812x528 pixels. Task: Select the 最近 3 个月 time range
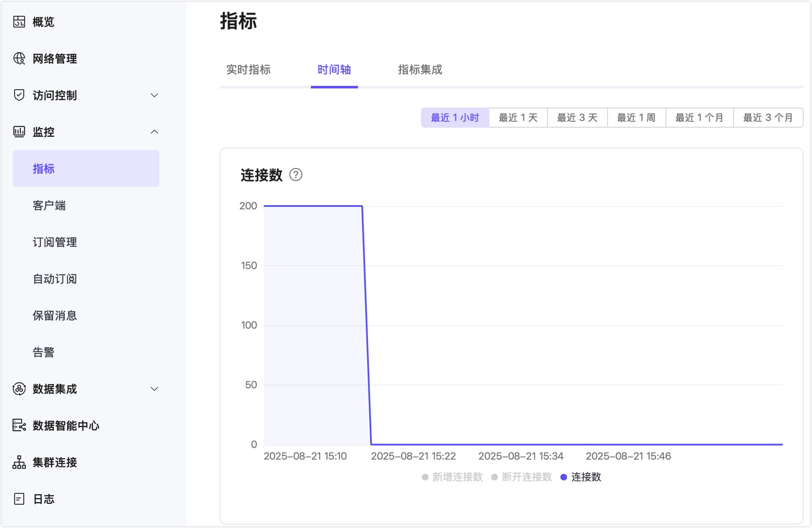768,118
